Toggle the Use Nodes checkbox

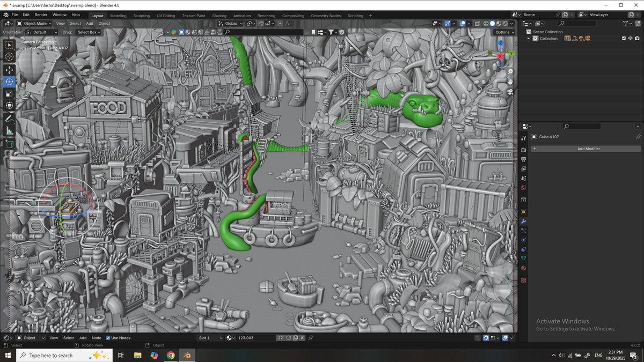pos(108,338)
